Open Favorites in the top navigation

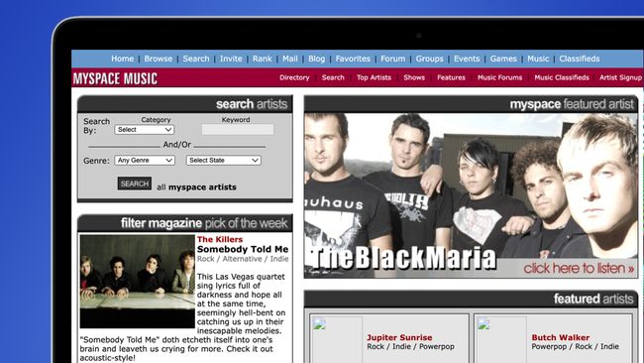coord(353,59)
